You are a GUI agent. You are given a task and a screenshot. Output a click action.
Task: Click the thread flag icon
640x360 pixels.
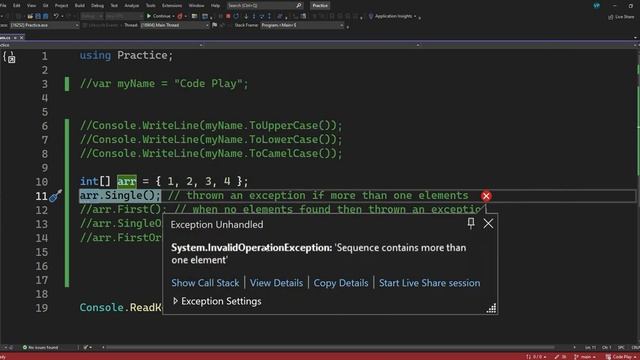tap(215, 25)
